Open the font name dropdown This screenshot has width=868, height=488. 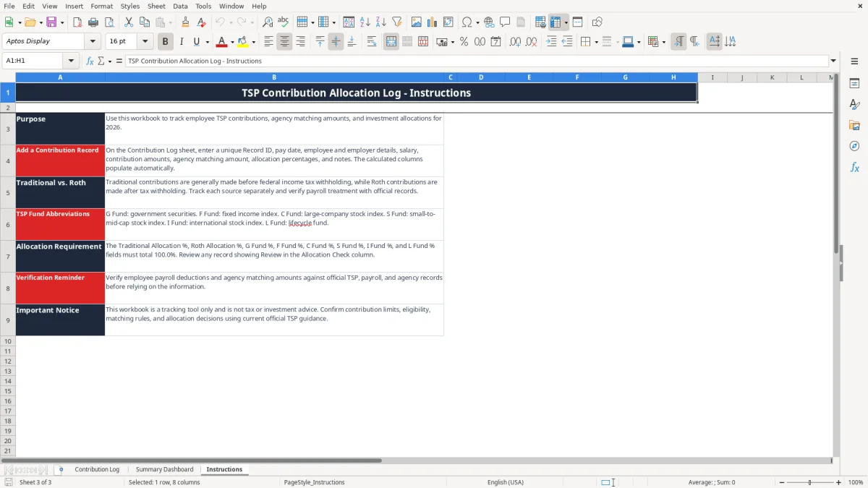pos(93,42)
